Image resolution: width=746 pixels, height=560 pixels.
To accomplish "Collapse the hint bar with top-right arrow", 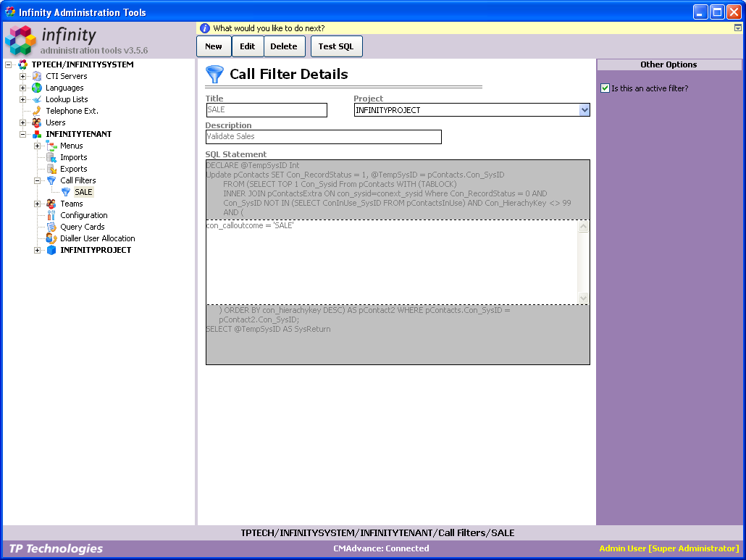I will [x=738, y=28].
